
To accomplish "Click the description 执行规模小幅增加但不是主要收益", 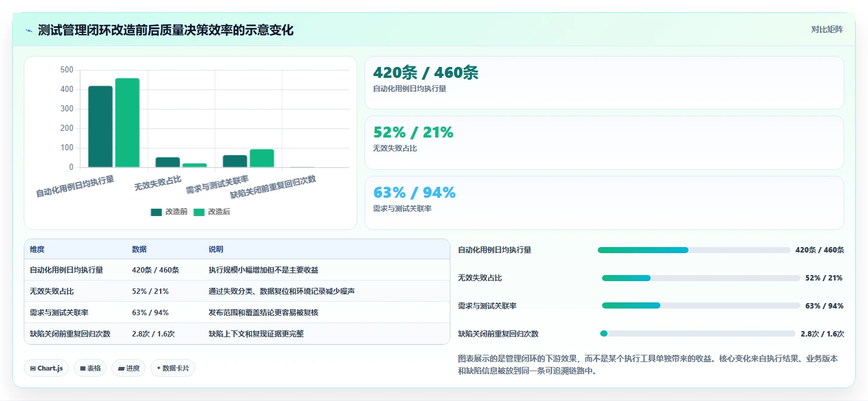I will point(264,270).
